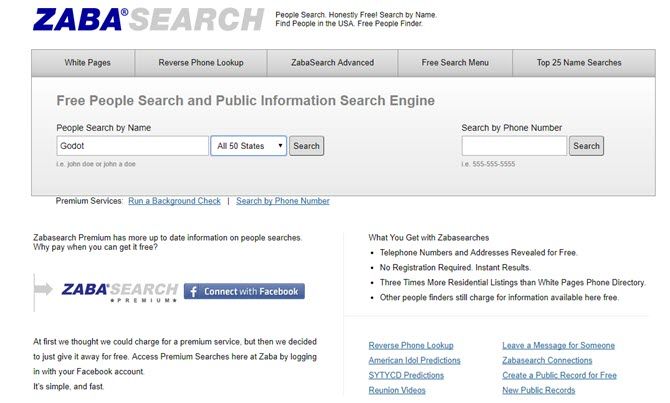Click Search button beside the states dropdown
Viewport: 670px width, 403px height.
306,146
